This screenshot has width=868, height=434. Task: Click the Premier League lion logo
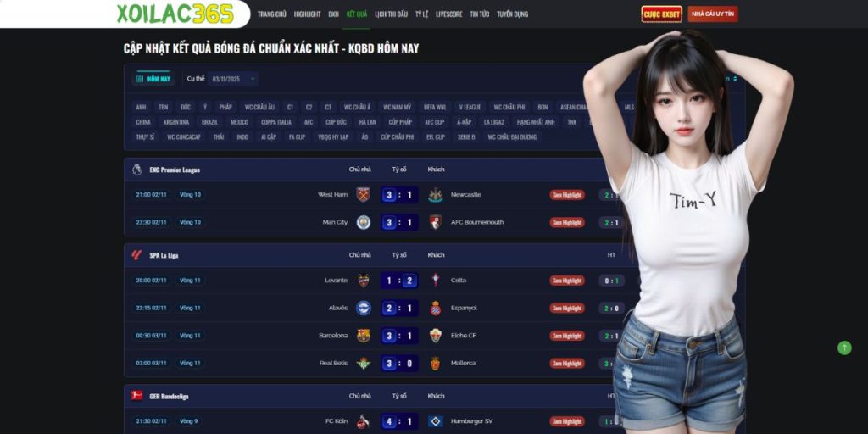click(x=136, y=170)
